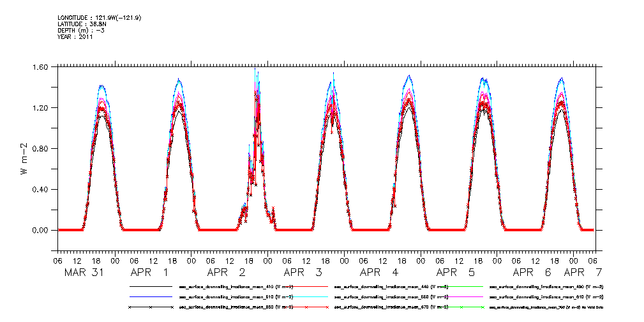The width and height of the screenshot is (644, 322).
Task: Click the black x-marked legend line
Action: pyautogui.click(x=151, y=307)
